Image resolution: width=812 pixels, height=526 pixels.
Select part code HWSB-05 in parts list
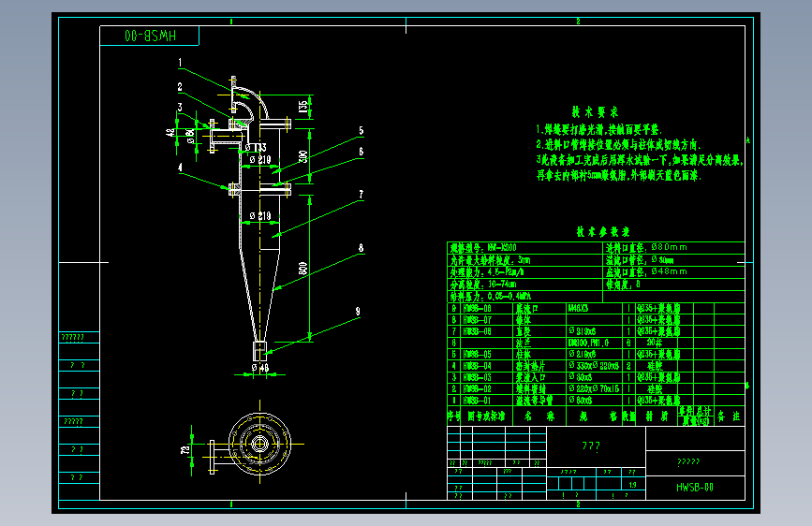(477, 354)
